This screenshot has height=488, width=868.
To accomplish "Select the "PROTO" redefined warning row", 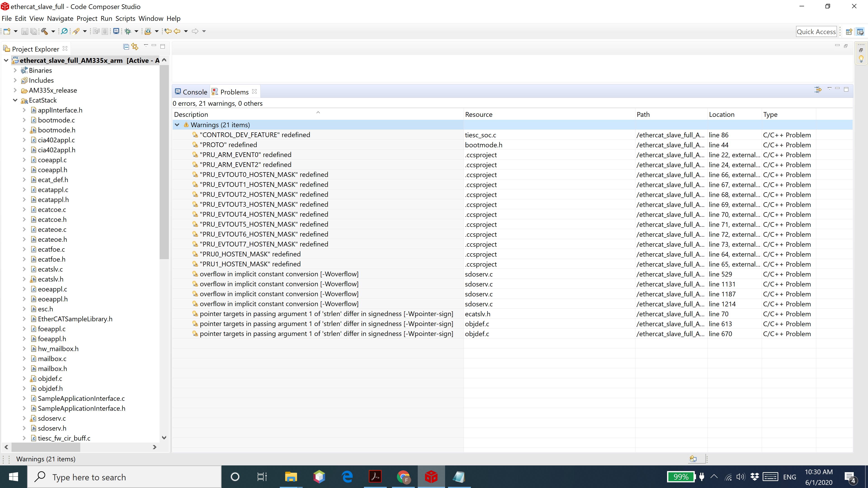I will tap(228, 145).
